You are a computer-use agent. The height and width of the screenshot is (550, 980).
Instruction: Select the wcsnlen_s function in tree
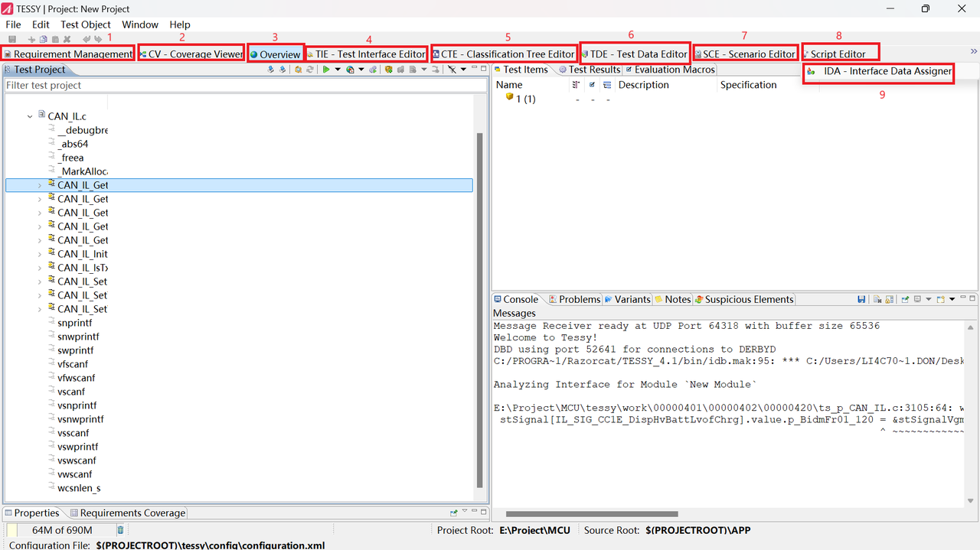pyautogui.click(x=79, y=488)
